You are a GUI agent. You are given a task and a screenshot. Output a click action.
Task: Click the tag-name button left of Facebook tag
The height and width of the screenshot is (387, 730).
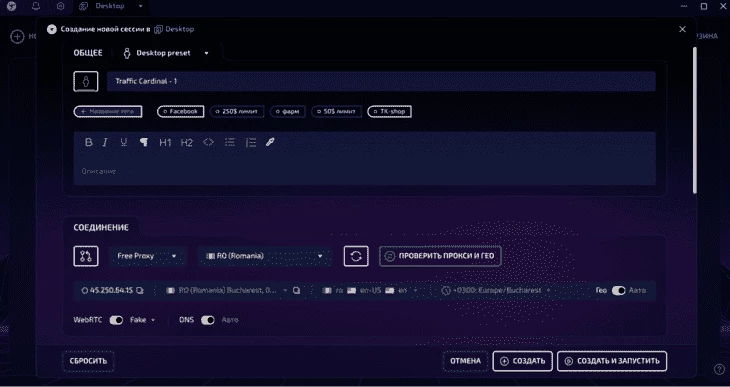click(108, 112)
